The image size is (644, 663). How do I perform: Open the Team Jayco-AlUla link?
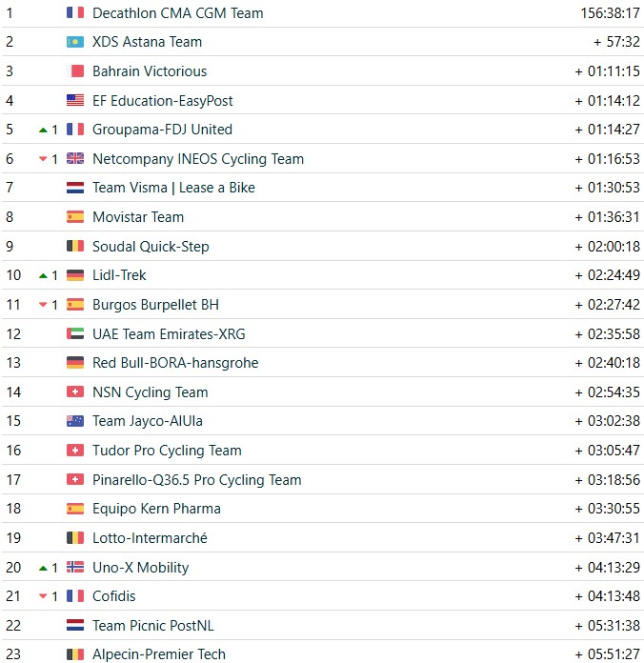(x=148, y=421)
